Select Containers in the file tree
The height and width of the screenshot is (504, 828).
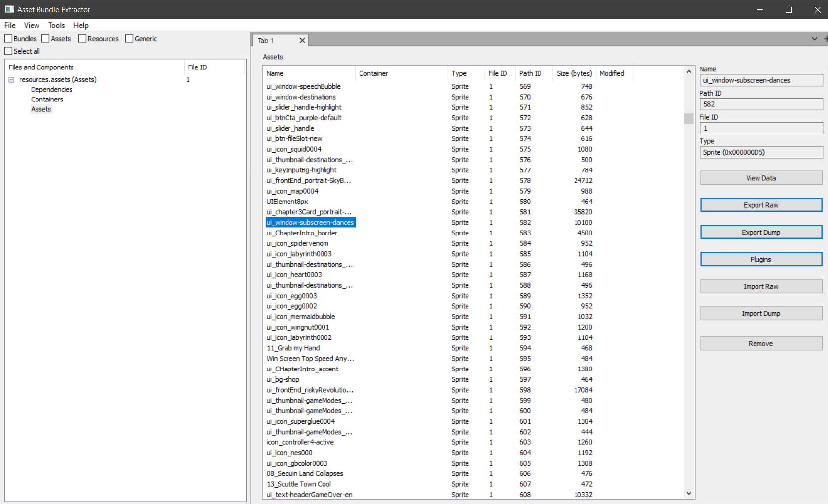pos(47,100)
